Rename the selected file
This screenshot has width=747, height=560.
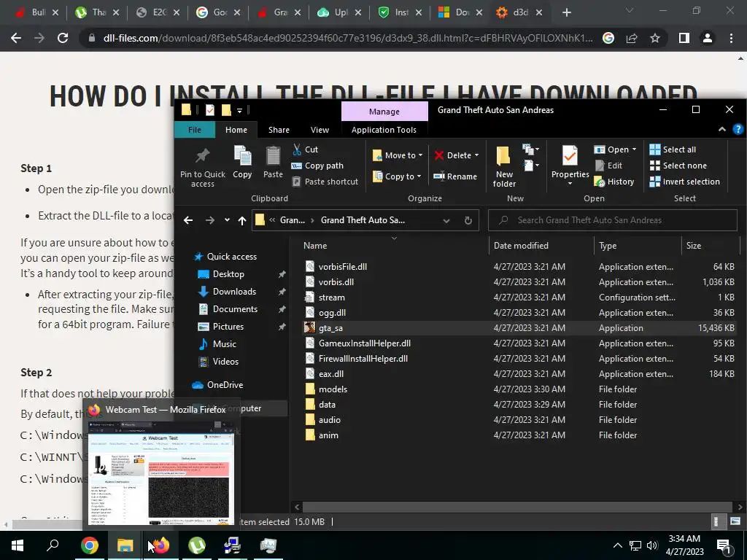(455, 176)
